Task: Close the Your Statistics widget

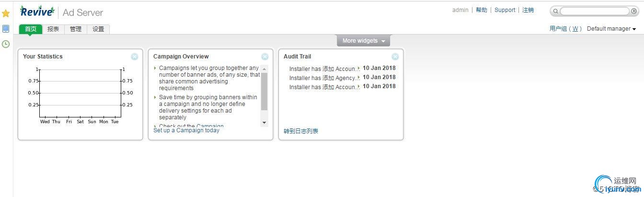Action: [135, 57]
